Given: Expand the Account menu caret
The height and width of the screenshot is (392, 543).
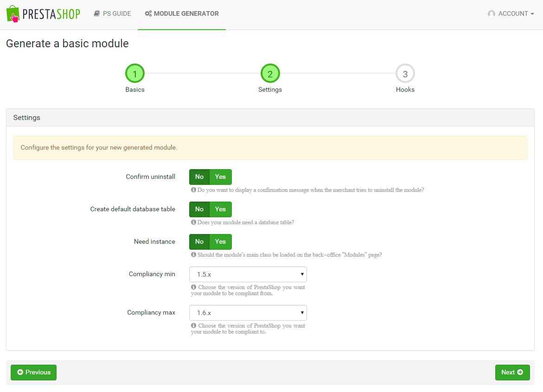Looking at the screenshot, I should [532, 14].
